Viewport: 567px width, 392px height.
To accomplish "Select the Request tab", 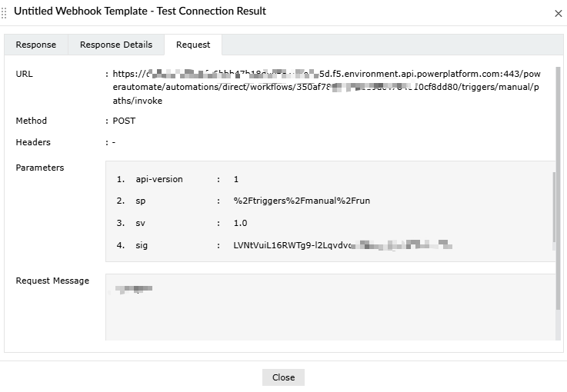I will pyautogui.click(x=193, y=45).
